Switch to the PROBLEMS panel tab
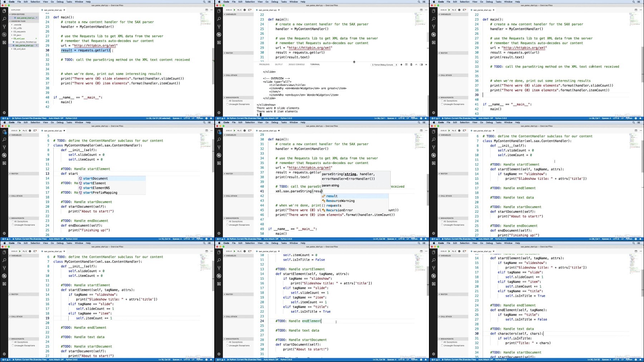Screen dimensions: 644x362 [x=264, y=64]
